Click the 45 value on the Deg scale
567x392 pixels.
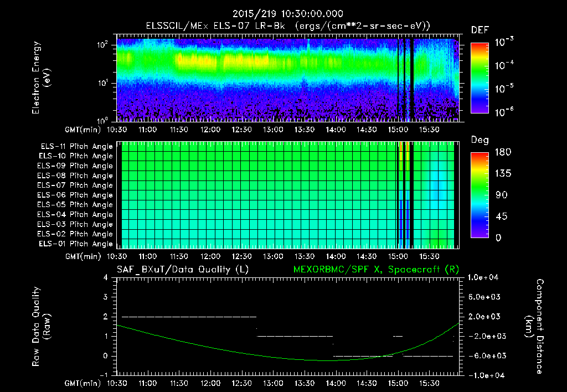502,216
